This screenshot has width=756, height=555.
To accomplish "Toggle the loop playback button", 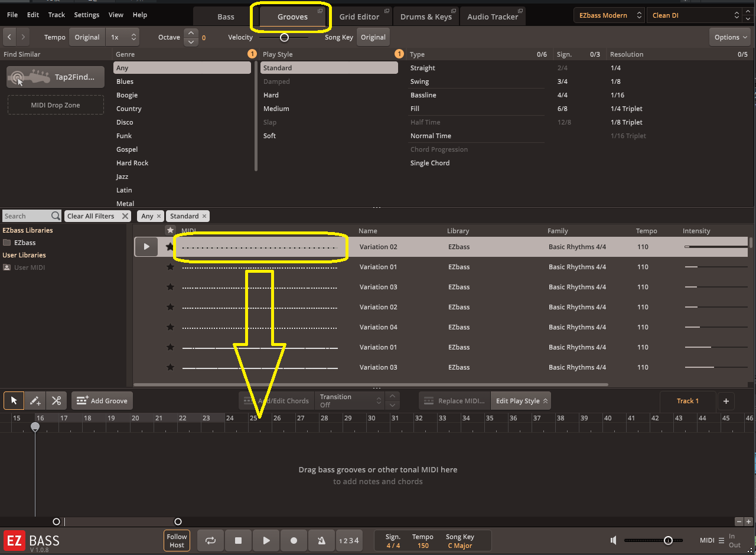I will [x=210, y=540].
